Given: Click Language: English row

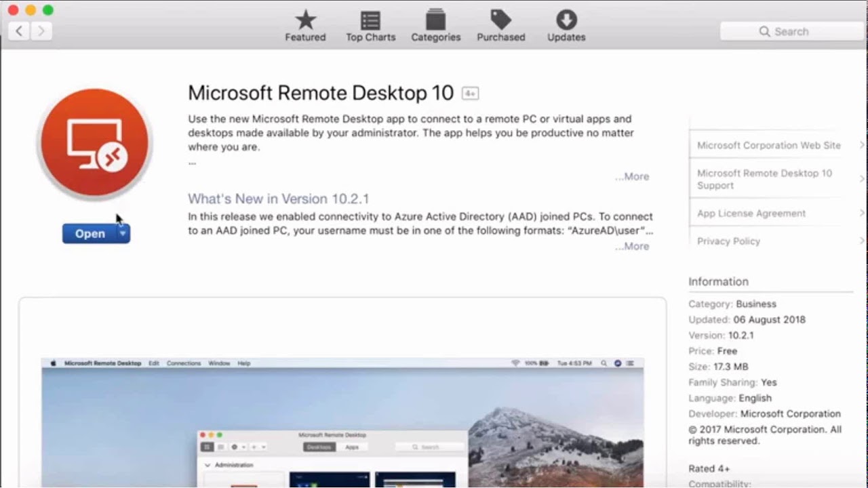Looking at the screenshot, I should [x=730, y=398].
